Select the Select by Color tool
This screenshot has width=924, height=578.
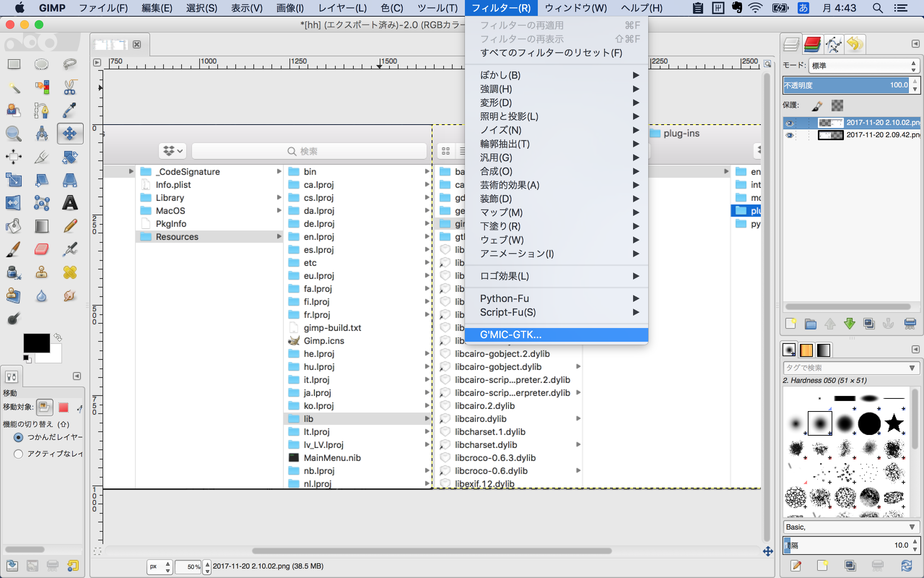(x=42, y=87)
